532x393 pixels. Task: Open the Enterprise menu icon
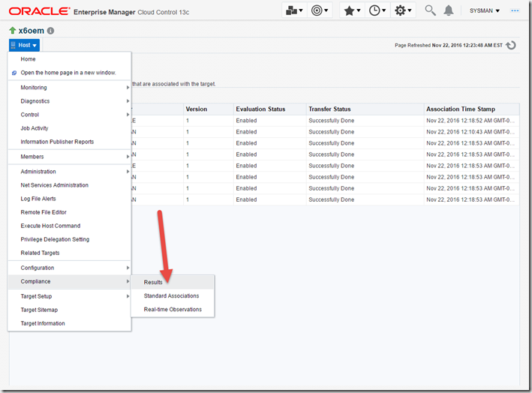tap(294, 10)
